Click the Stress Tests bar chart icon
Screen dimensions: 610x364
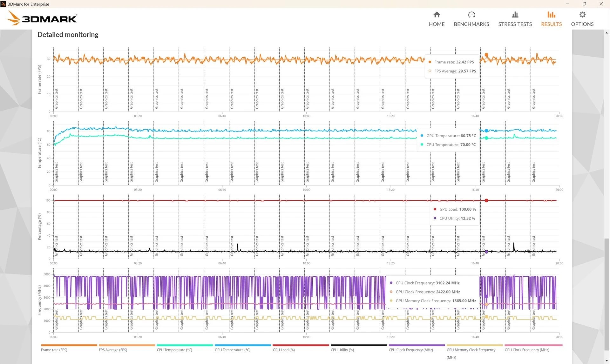[515, 15]
